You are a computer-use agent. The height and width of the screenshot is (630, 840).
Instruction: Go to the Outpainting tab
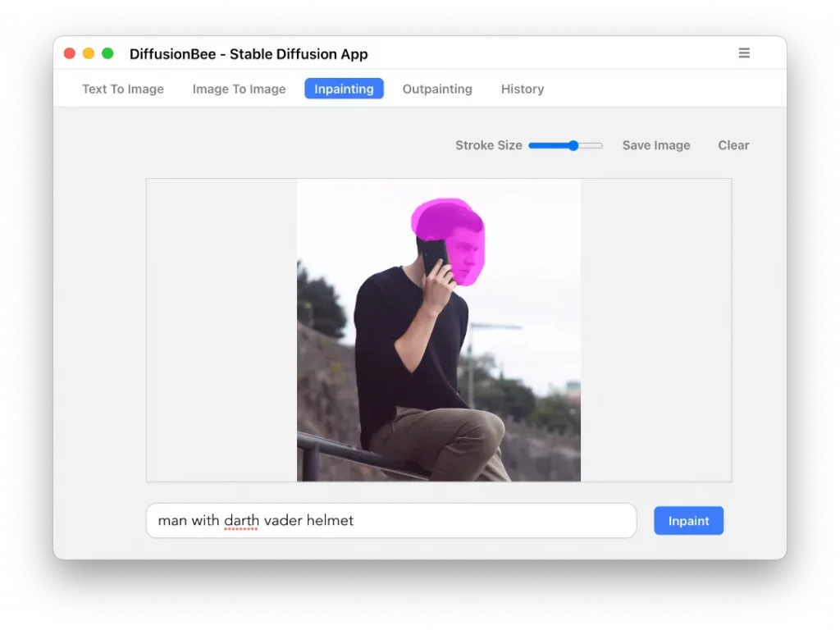(437, 89)
